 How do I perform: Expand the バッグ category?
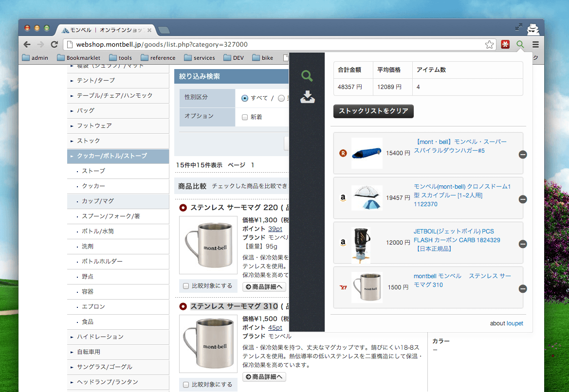tap(118, 110)
